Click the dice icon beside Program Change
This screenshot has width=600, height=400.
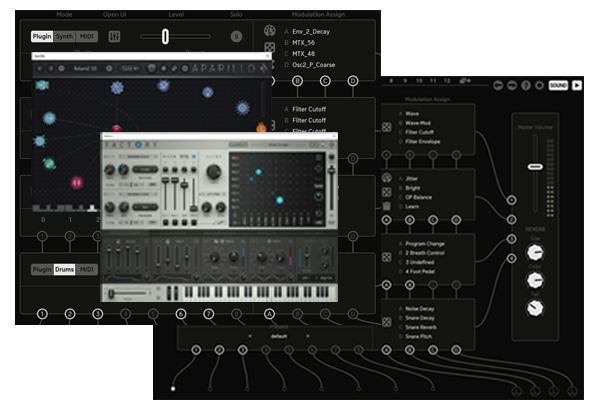(386, 257)
